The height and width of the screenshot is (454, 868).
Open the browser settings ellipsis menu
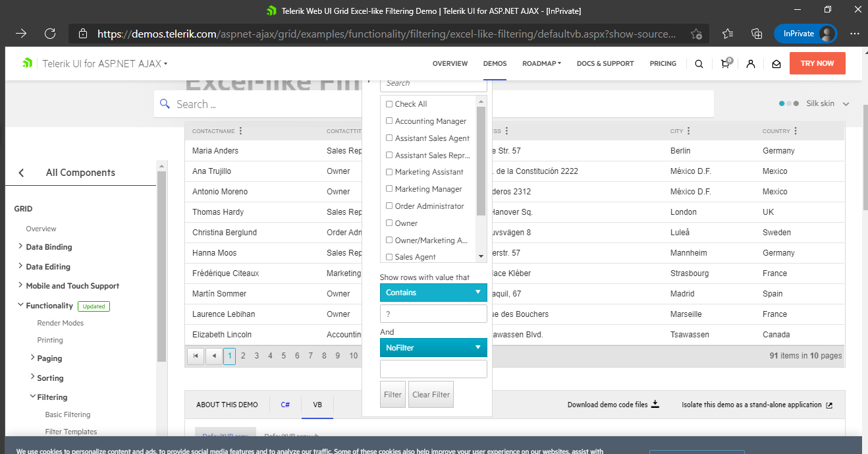[854, 34]
